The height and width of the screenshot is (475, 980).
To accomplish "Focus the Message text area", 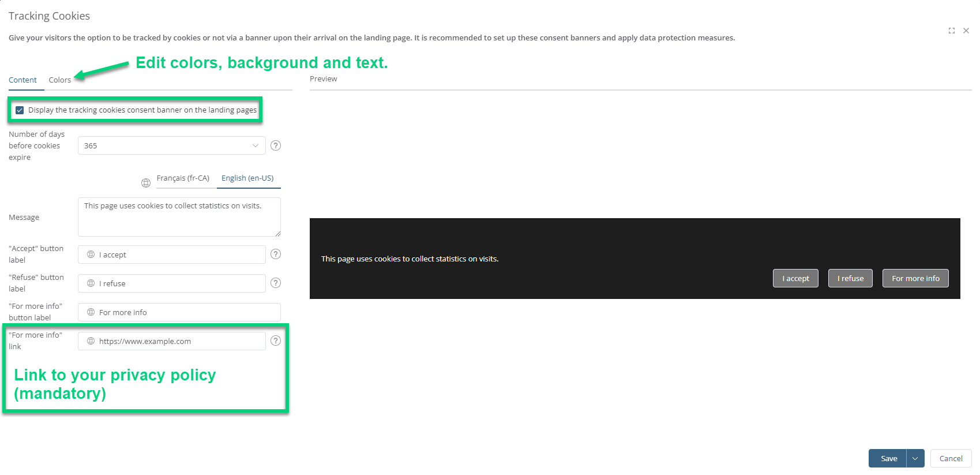I will click(179, 217).
